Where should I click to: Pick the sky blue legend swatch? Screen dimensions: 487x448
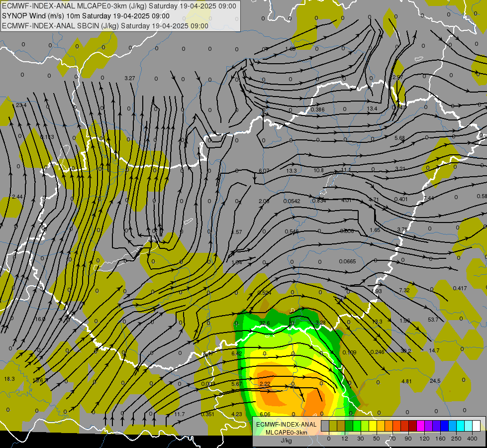point(453,426)
